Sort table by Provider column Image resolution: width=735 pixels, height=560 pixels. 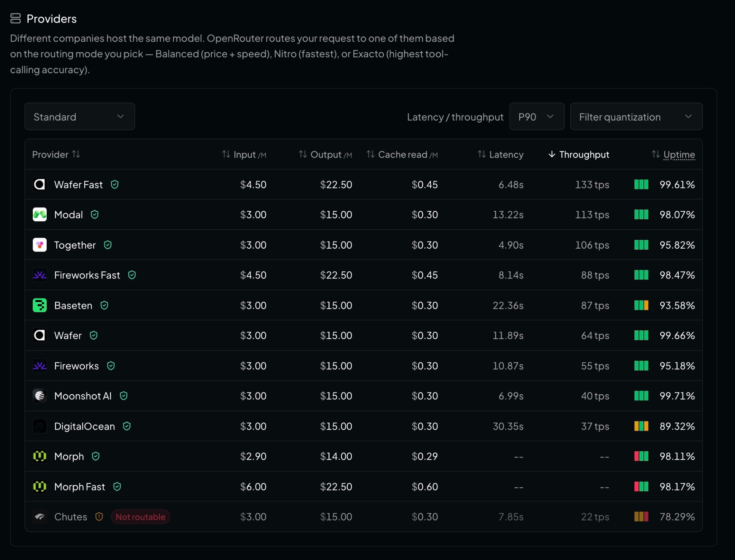56,154
